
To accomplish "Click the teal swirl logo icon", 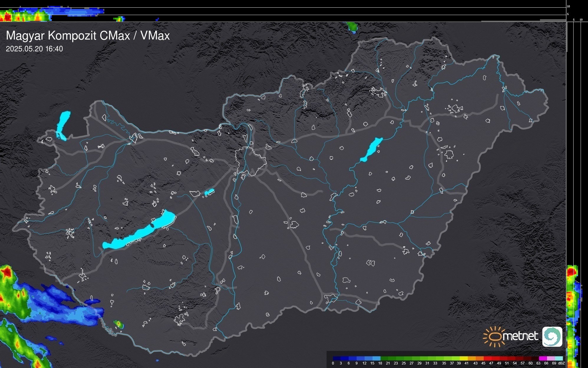I will 552,336.
